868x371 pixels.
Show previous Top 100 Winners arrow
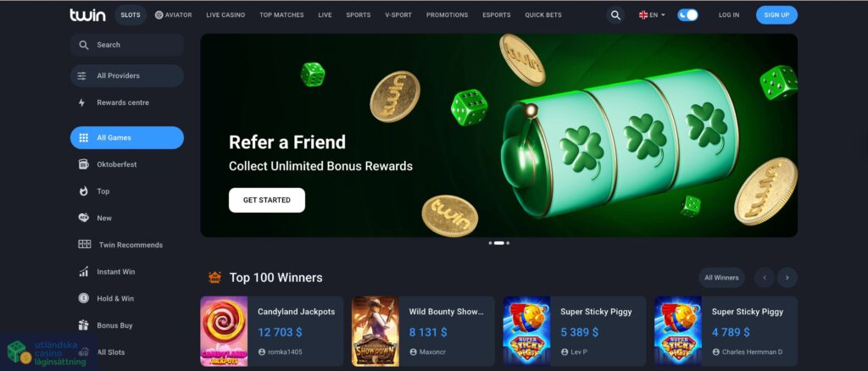tap(765, 278)
